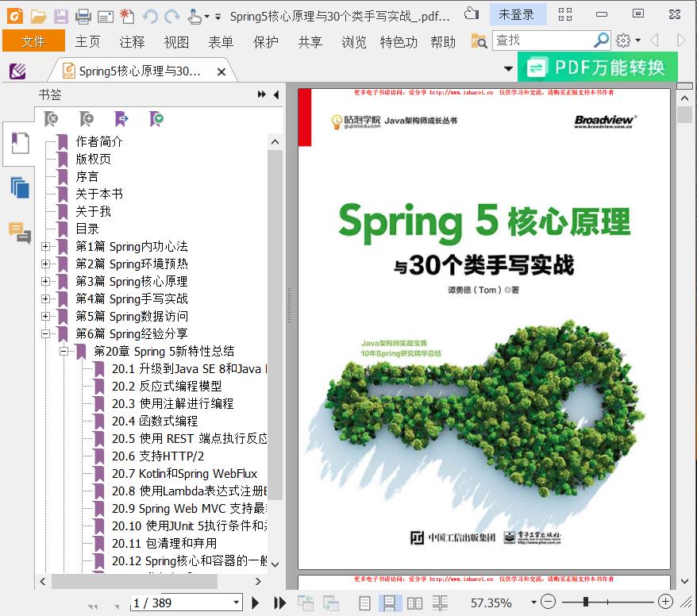Open the Pages thumbnail panel icon

point(20,187)
